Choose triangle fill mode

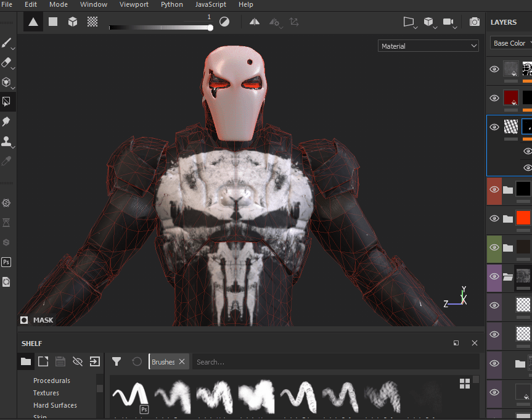(33, 22)
